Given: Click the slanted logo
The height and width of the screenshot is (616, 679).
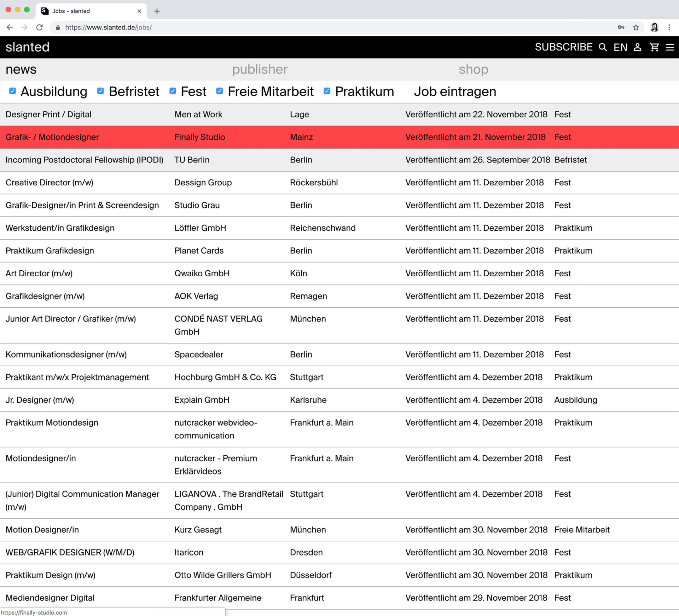Looking at the screenshot, I should coord(27,47).
